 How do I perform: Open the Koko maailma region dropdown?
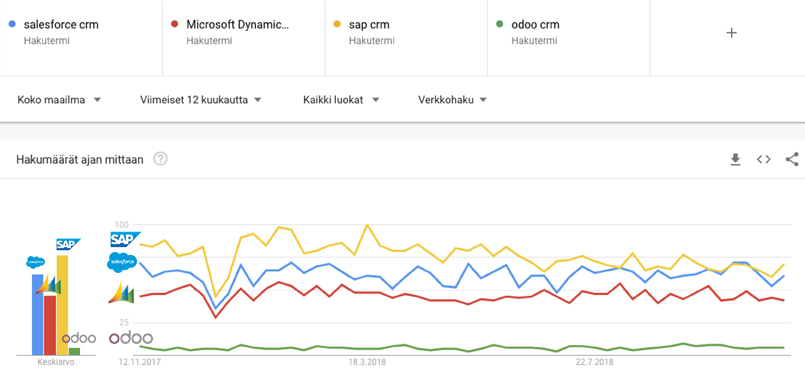59,100
